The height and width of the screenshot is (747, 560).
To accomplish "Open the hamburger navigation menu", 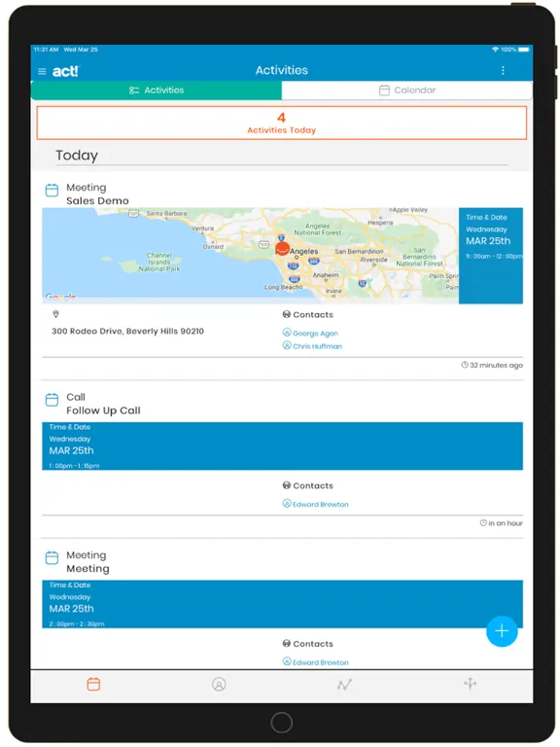I will pos(42,71).
